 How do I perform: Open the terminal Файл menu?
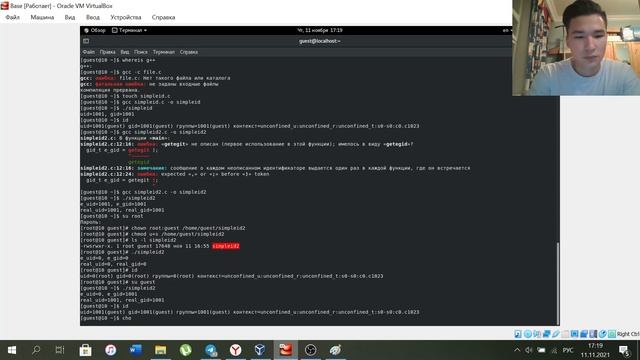coord(89,52)
